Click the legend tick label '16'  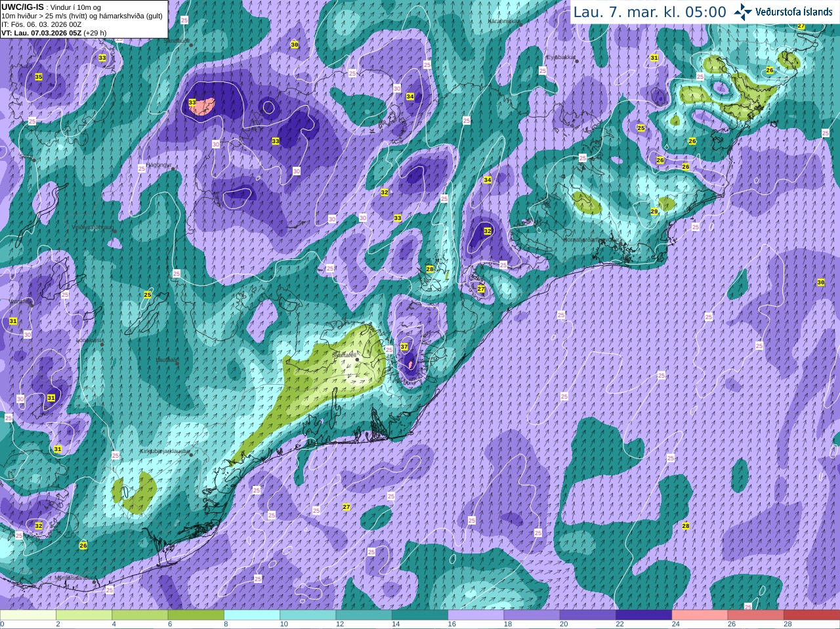[451, 624]
